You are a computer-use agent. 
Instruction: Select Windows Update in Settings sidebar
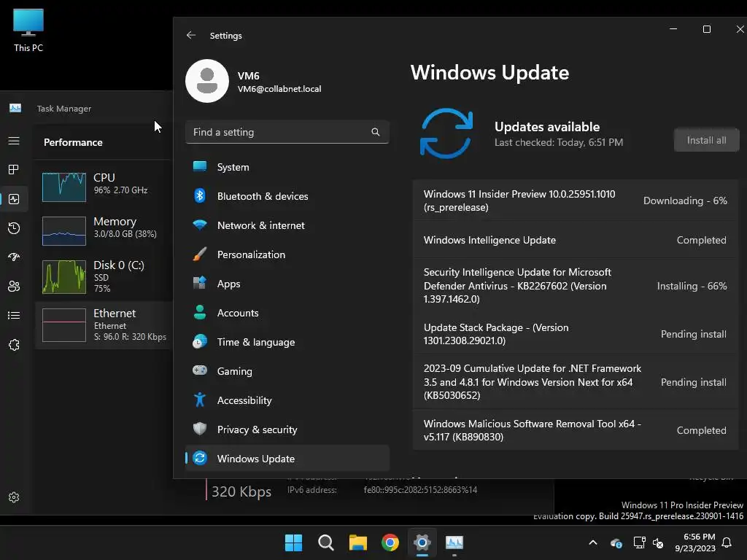click(287, 459)
